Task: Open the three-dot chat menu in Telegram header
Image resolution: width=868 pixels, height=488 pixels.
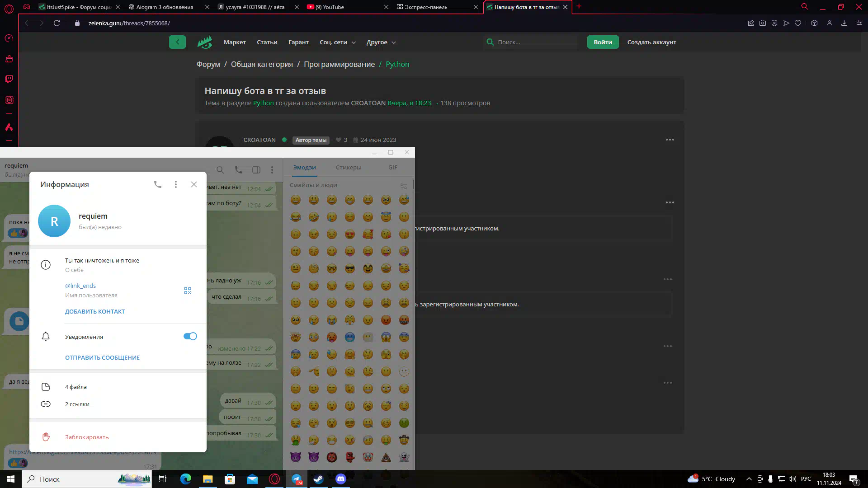Action: pos(272,170)
